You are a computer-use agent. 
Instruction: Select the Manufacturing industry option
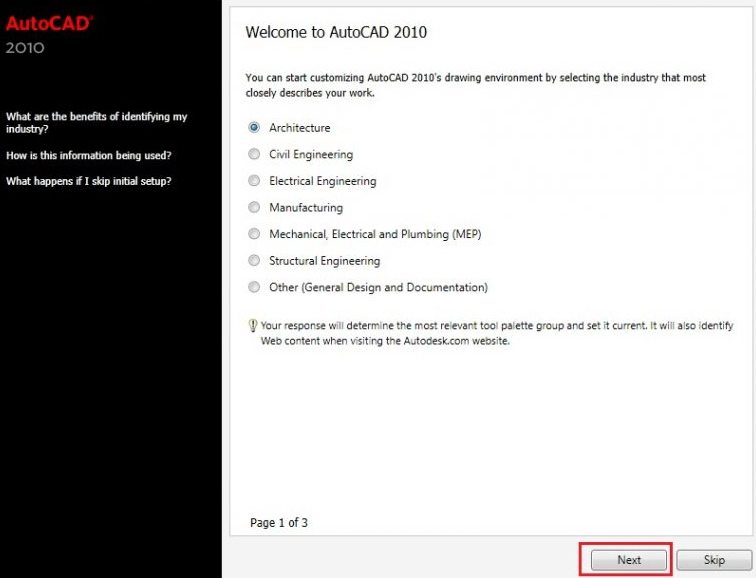click(254, 207)
